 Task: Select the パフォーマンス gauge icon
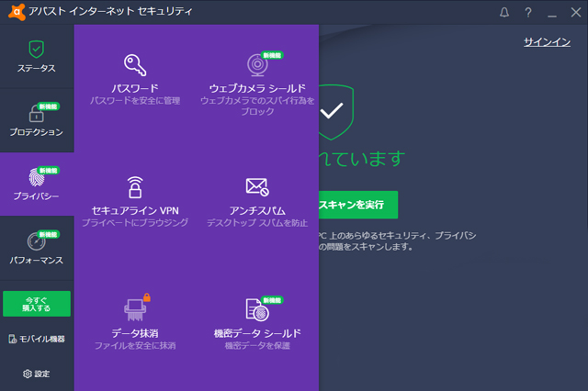coord(37,241)
